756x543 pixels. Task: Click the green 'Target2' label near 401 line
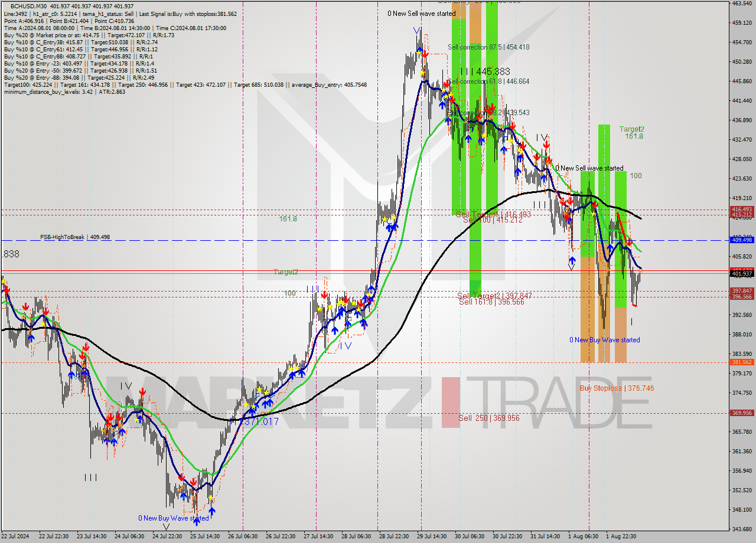click(x=285, y=272)
